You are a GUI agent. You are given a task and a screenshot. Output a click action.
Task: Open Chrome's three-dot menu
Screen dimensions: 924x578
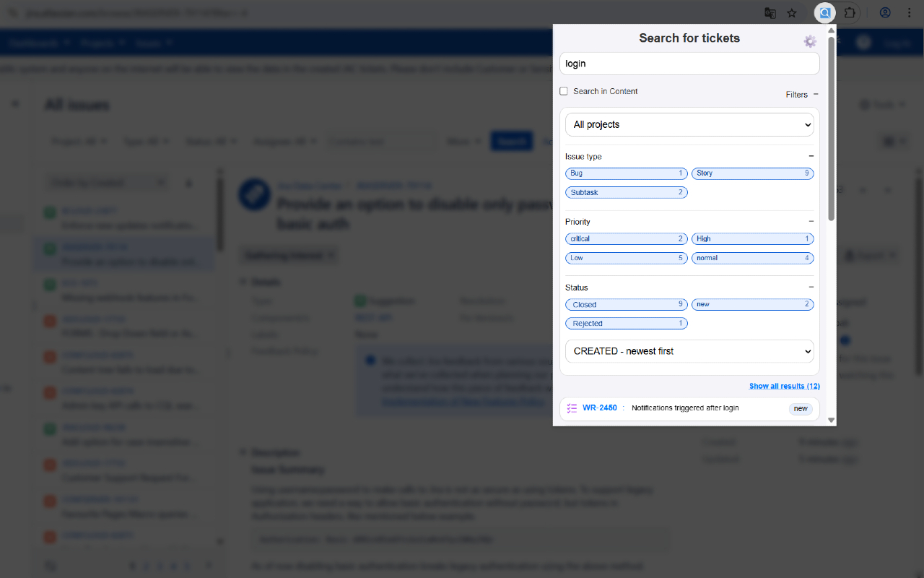909,13
